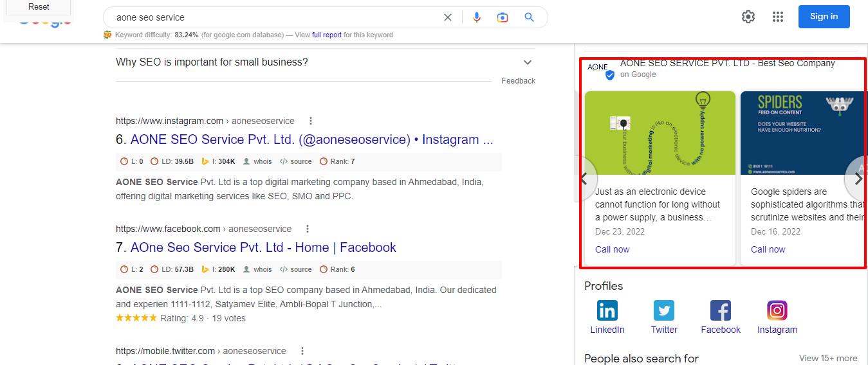Screen dimensions: 868x365
Task: Click 'source' in the Facebook result metrics bar
Action: [x=296, y=269]
